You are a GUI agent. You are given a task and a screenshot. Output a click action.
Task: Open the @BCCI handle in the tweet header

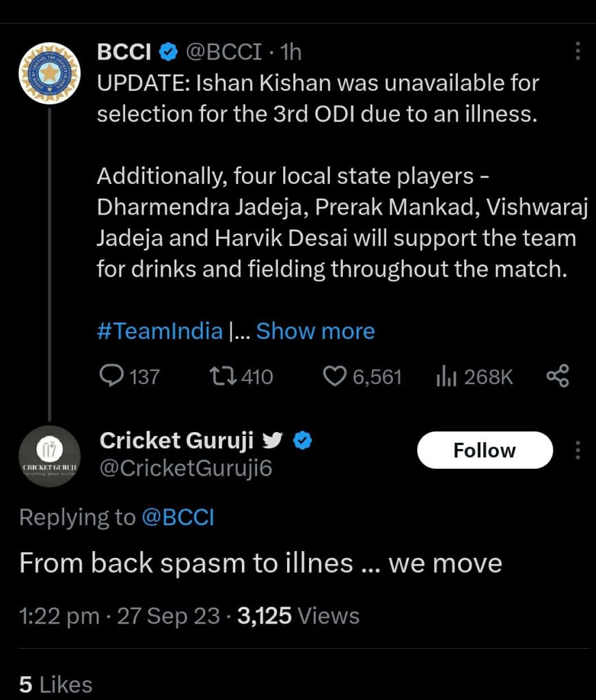tap(223, 51)
